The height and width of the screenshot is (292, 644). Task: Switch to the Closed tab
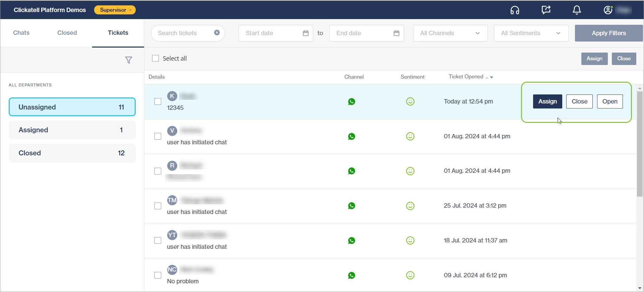click(67, 33)
